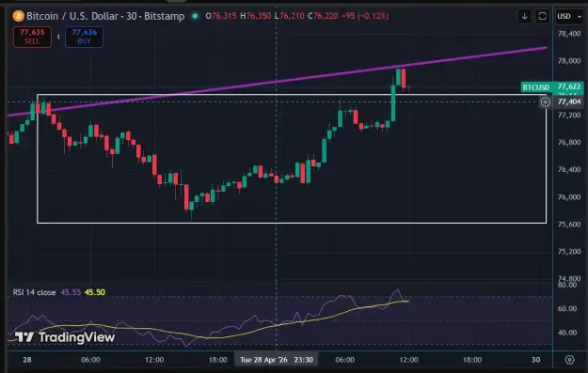Open chart settings gear in bottom corner
Image resolution: width=588 pixels, height=373 pixels.
click(569, 360)
